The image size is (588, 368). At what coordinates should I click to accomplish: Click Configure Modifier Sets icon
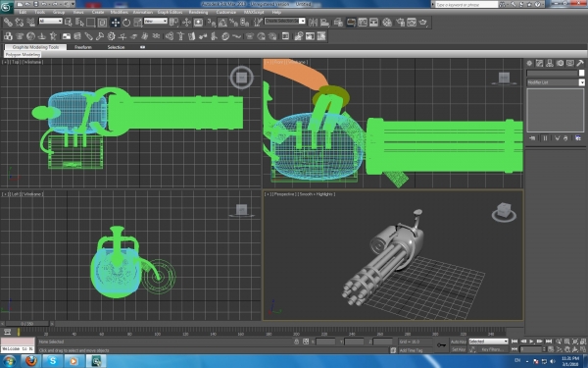pyautogui.click(x=578, y=138)
